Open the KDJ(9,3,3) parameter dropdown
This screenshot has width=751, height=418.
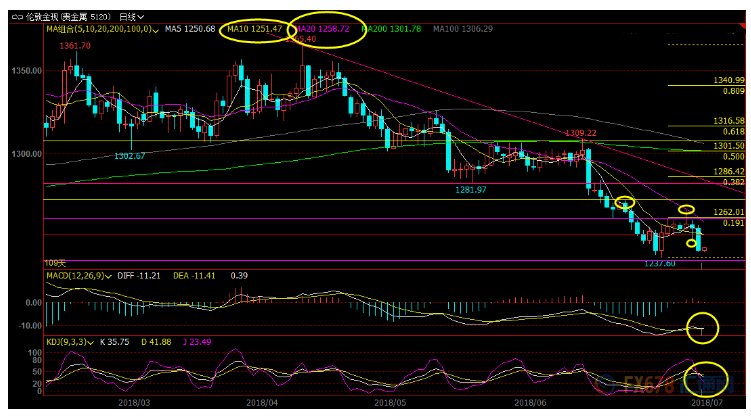(x=90, y=342)
